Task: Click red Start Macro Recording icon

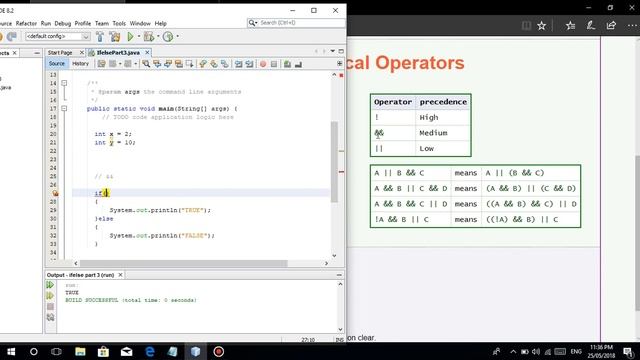Action: 263,64
